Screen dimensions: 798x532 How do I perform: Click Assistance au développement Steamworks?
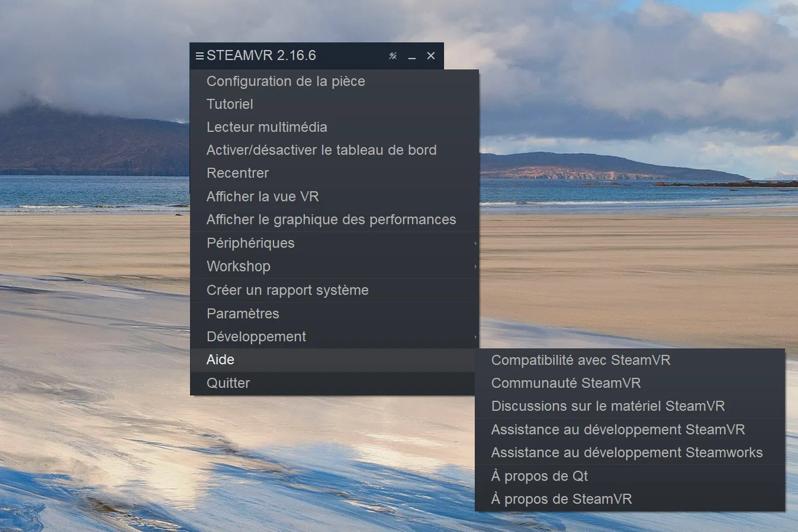630,453
